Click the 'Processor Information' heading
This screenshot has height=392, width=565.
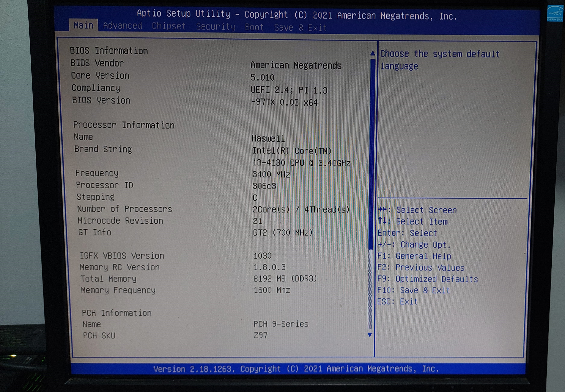click(124, 125)
